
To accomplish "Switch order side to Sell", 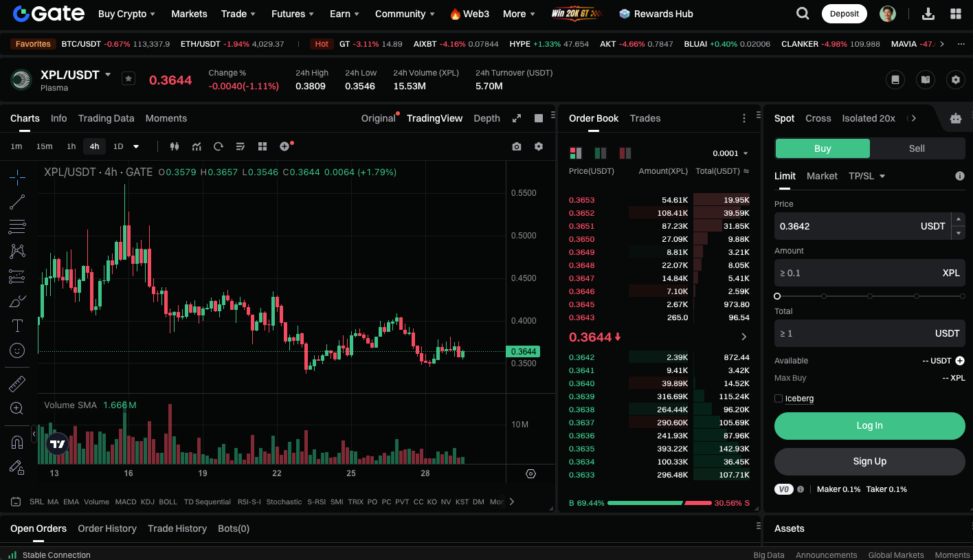I will 917,148.
